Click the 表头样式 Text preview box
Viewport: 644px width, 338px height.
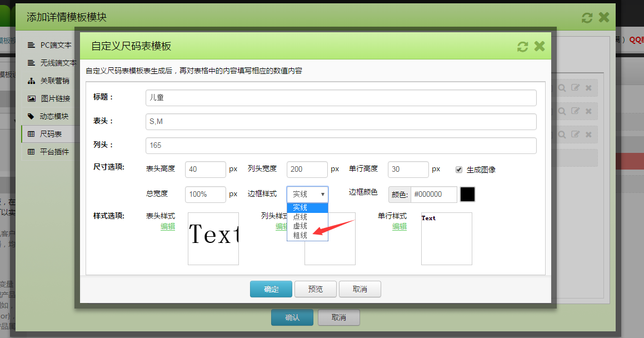(x=213, y=238)
